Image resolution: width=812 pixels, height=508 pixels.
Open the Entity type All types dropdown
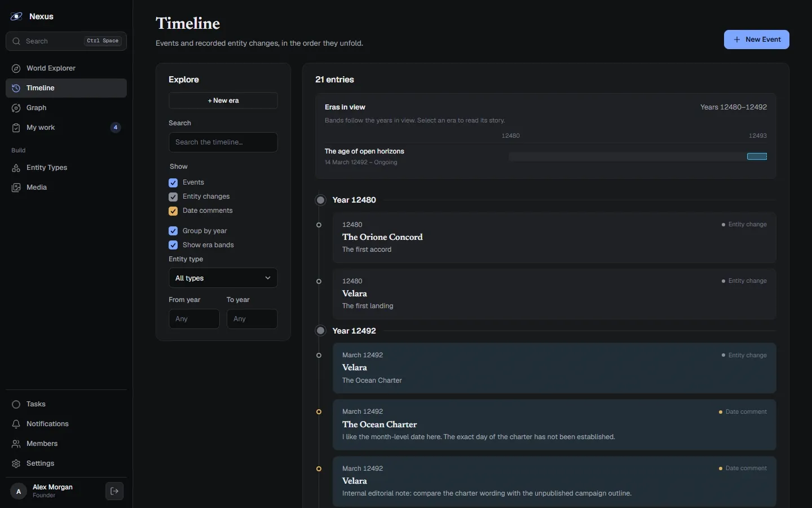(223, 278)
